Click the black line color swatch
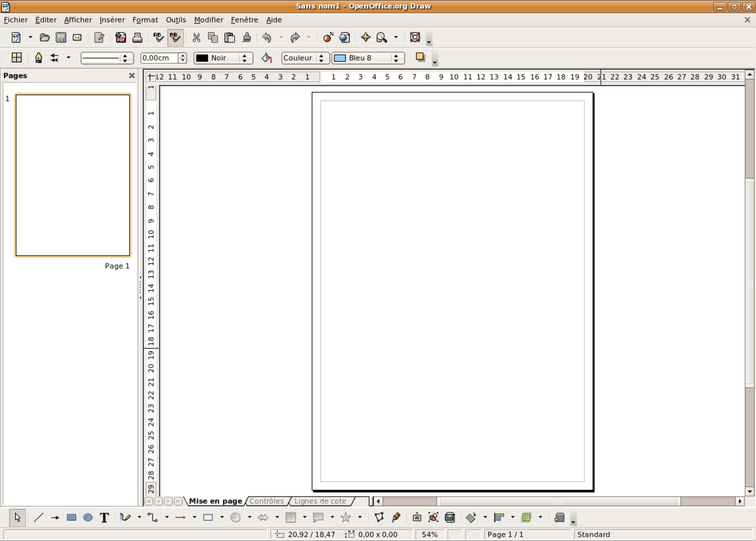756x541 pixels. [202, 58]
